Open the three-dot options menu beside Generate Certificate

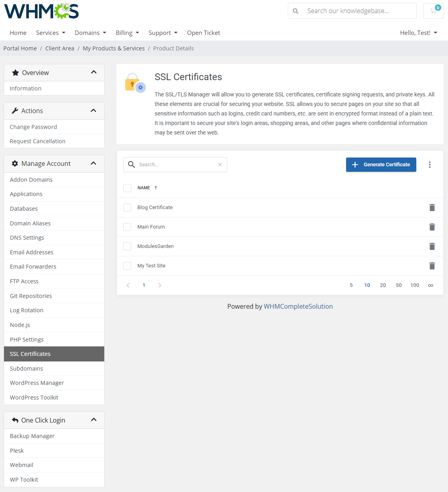(430, 164)
